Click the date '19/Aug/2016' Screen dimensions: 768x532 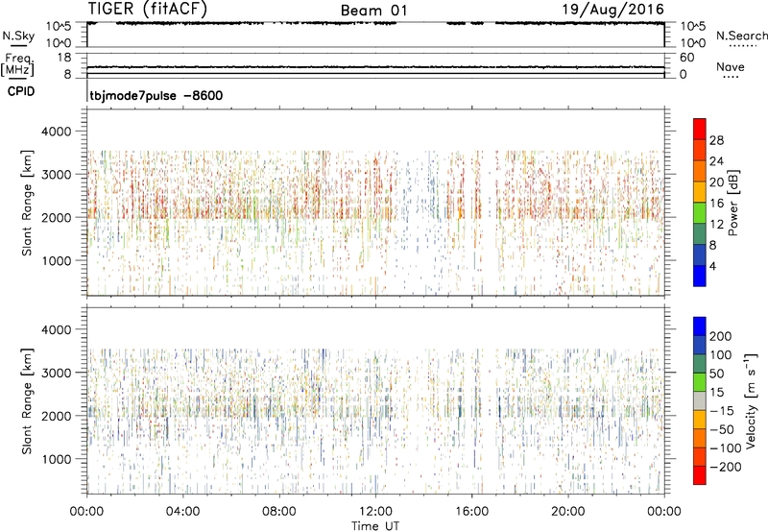coord(613,10)
